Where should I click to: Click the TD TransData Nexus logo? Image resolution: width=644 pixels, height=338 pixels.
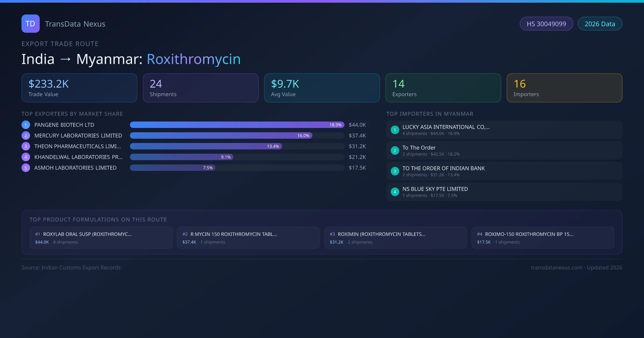point(63,24)
